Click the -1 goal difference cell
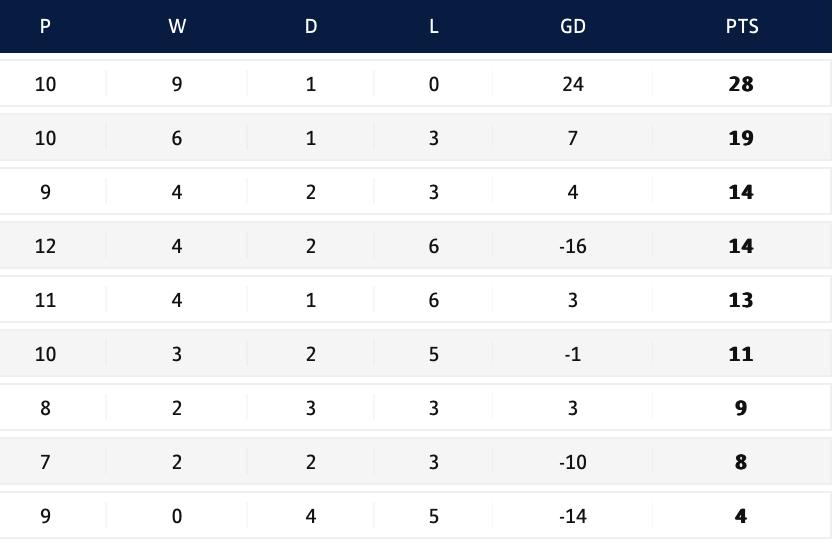 pyautogui.click(x=572, y=354)
